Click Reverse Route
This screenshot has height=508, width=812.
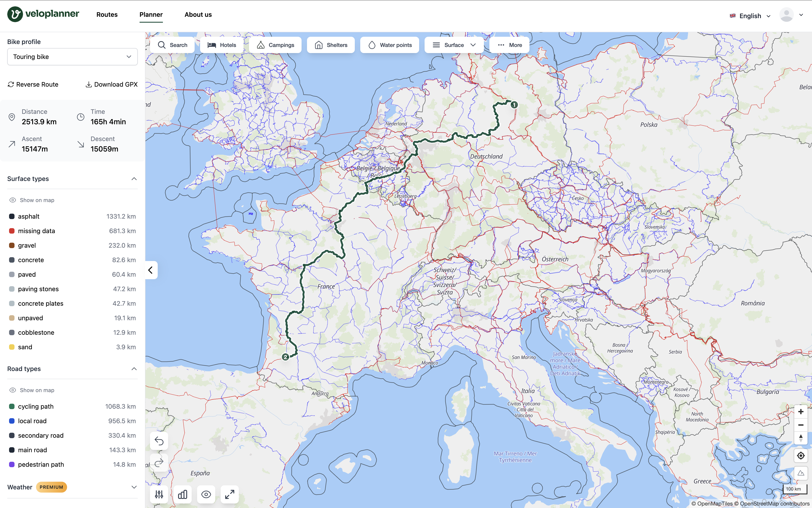(x=33, y=84)
